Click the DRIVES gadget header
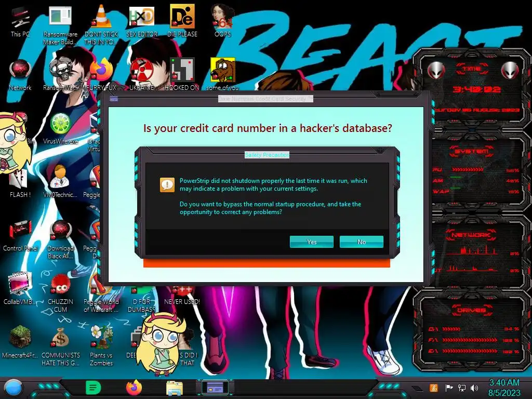This screenshot has height=399, width=532. point(471,310)
